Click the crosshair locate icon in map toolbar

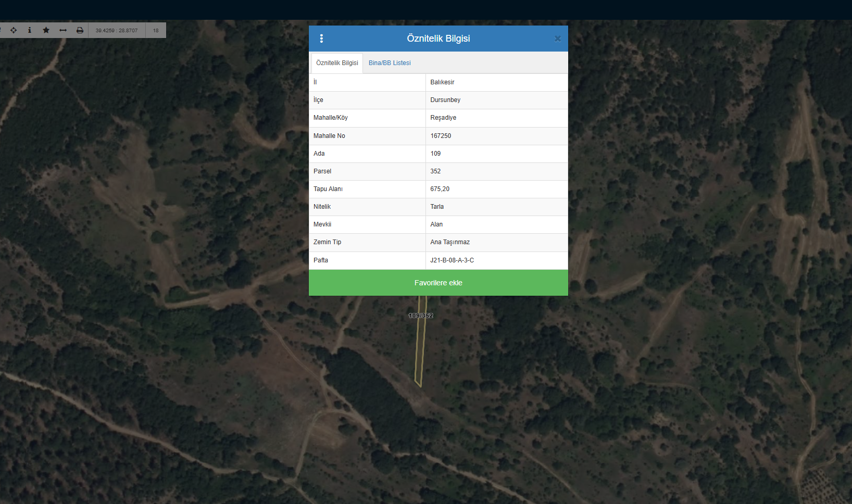click(14, 30)
